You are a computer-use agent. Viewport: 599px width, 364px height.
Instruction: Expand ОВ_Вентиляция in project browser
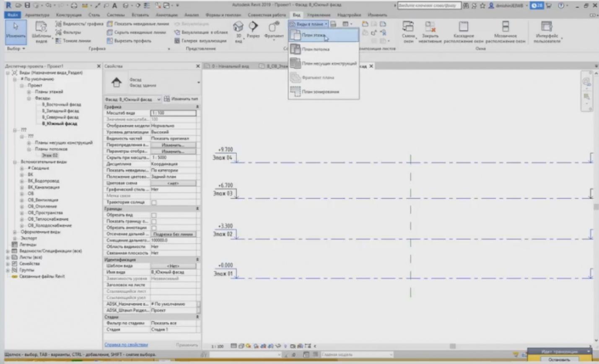tap(22, 200)
